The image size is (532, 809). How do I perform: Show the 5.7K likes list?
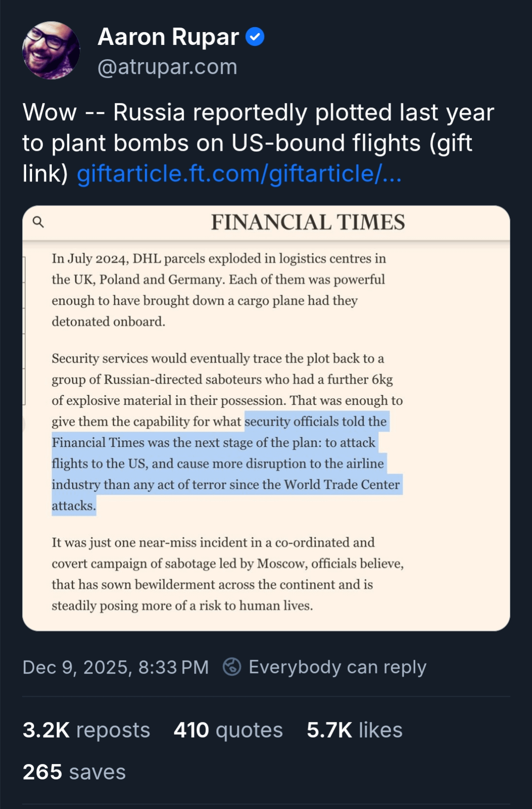pos(354,730)
